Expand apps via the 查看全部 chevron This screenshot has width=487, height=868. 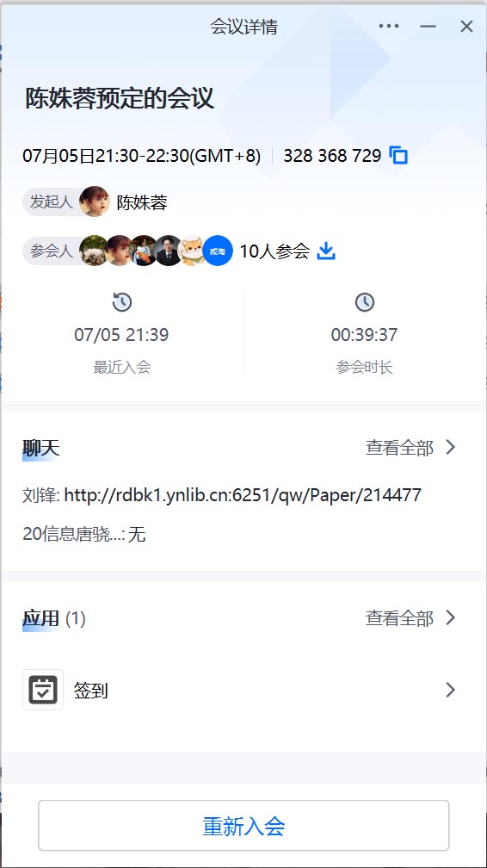click(x=451, y=617)
